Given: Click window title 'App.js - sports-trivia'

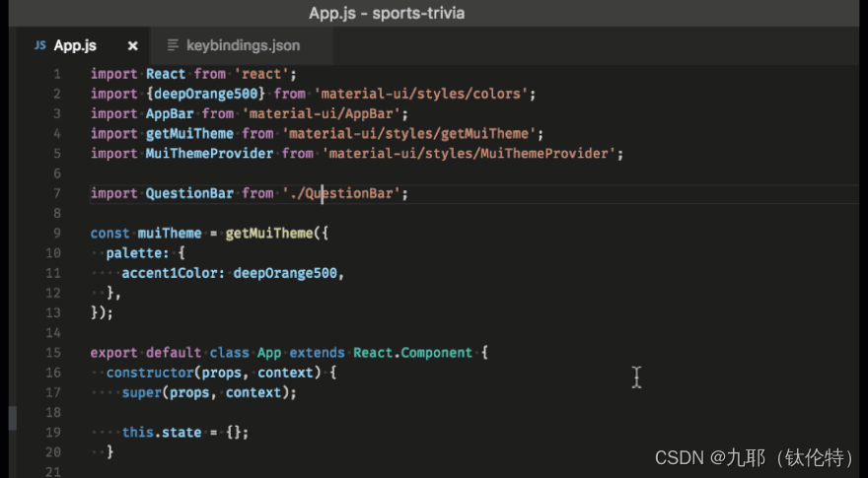Looking at the screenshot, I should point(387,13).
